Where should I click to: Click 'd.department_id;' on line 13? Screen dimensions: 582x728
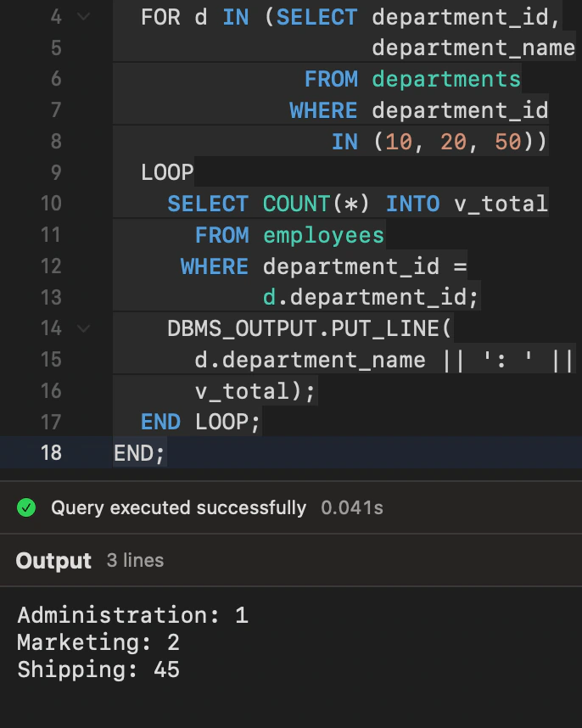tap(371, 297)
